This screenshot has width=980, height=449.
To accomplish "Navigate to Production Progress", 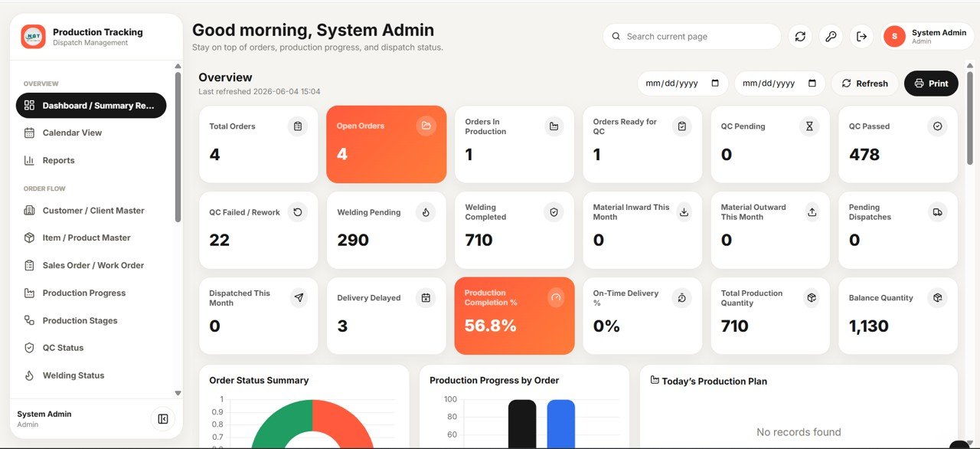I will (91, 293).
